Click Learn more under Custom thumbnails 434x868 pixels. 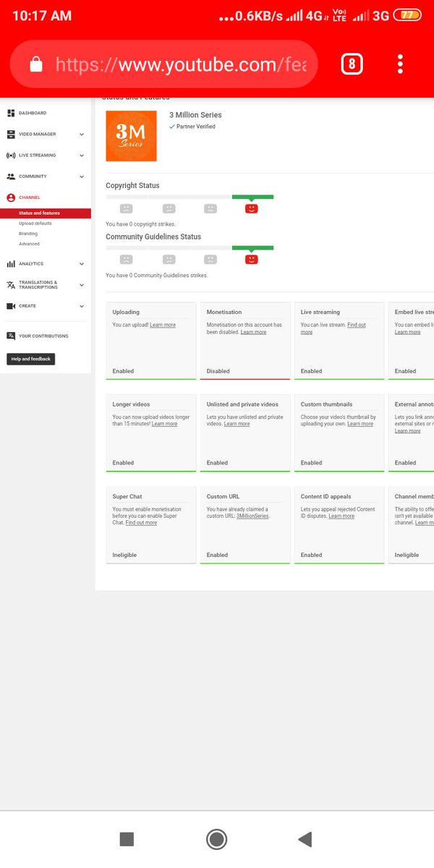(360, 424)
